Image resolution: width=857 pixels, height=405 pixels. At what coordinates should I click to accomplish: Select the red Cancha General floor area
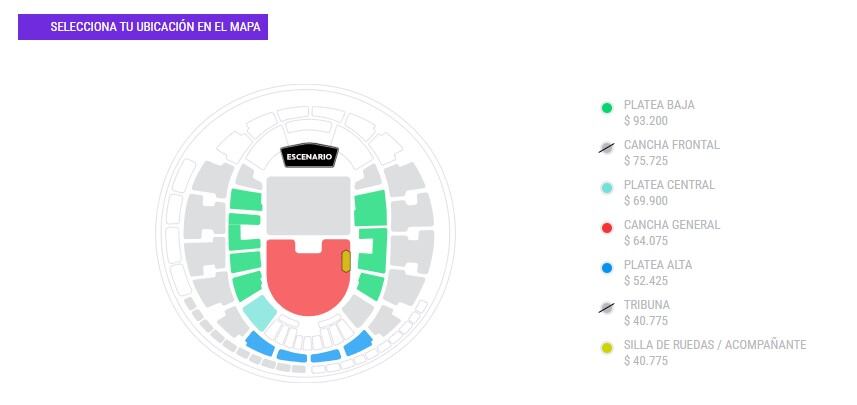[300, 280]
